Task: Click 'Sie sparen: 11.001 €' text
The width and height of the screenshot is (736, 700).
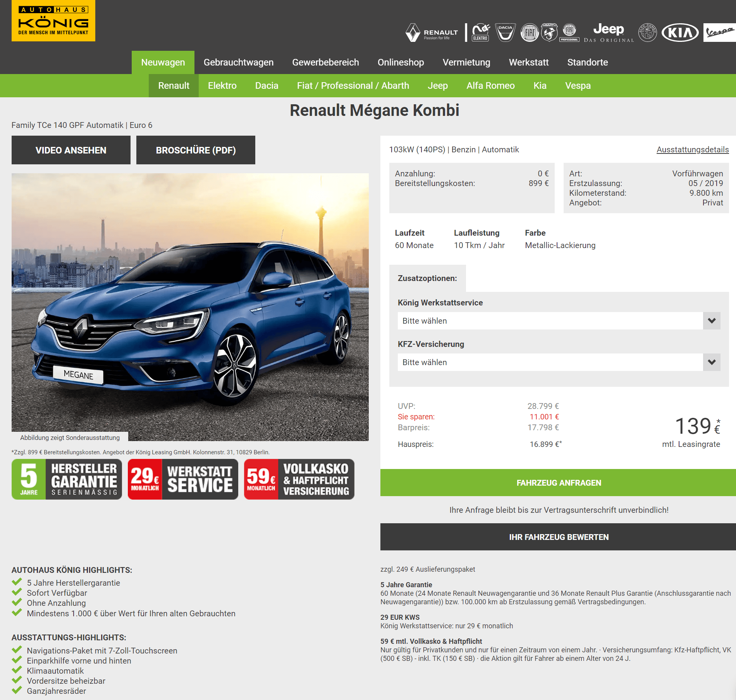Action: click(478, 417)
